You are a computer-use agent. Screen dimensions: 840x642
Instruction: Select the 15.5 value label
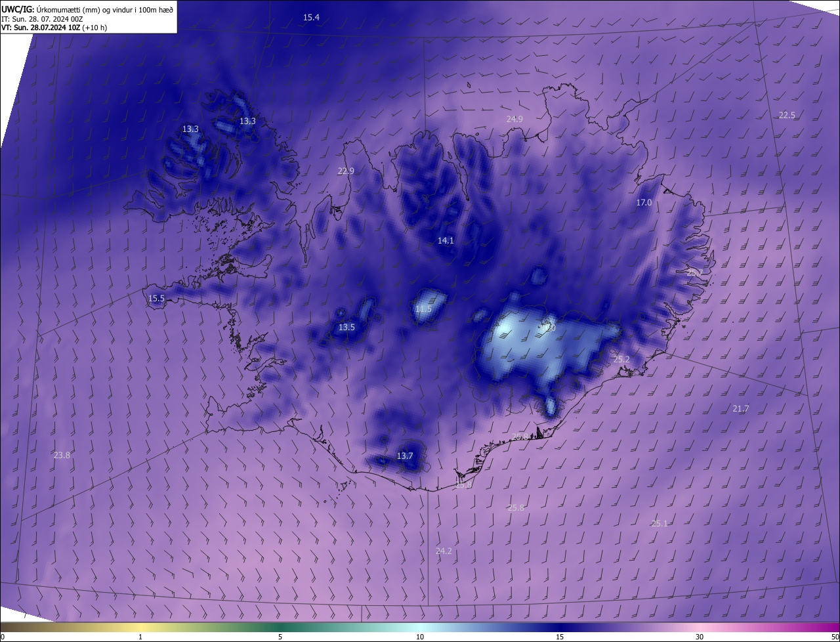tap(156, 299)
